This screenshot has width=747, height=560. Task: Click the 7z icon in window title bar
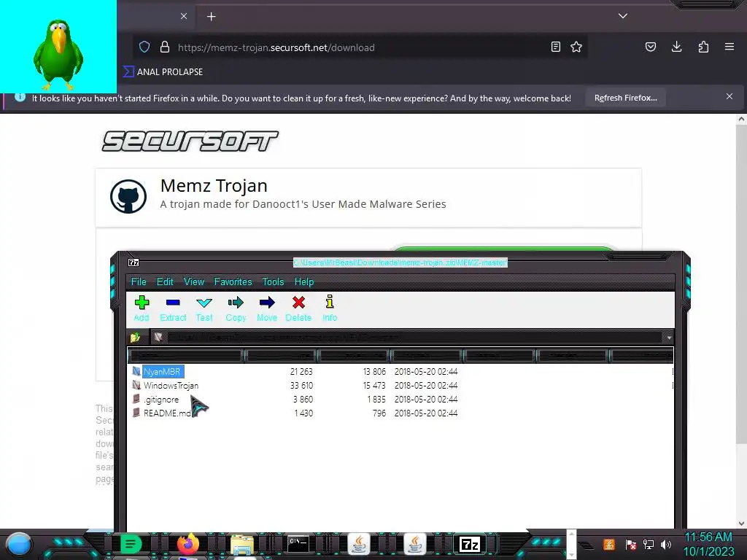coord(134,262)
